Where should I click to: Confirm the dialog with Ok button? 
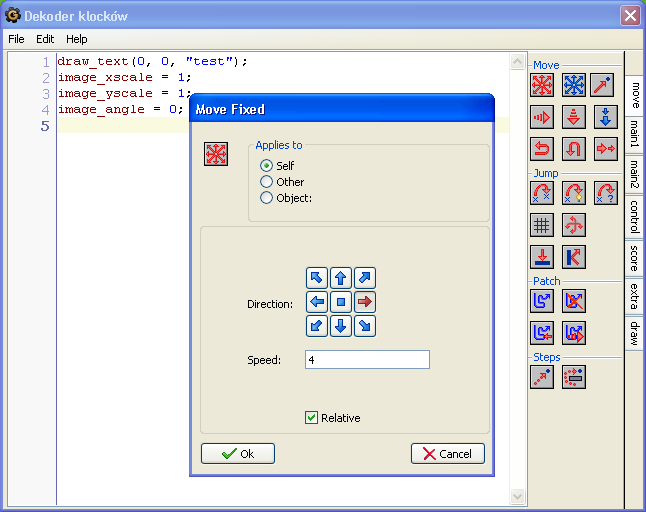click(x=238, y=454)
